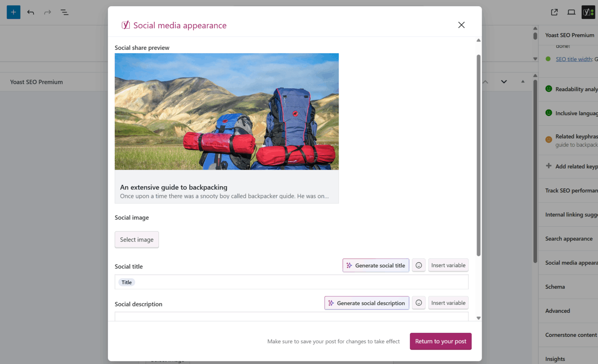Open Search appearance in sidebar

click(568, 239)
